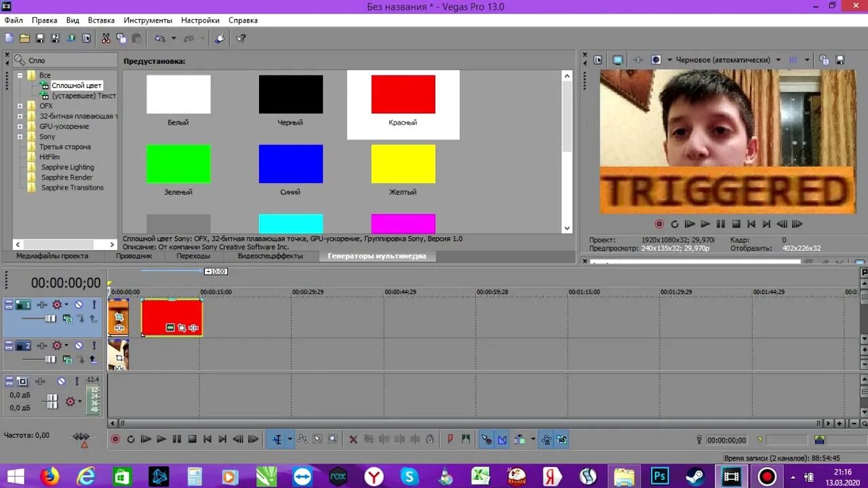Select the Envelope Edit tool
This screenshot has width=868, height=488.
point(302,439)
